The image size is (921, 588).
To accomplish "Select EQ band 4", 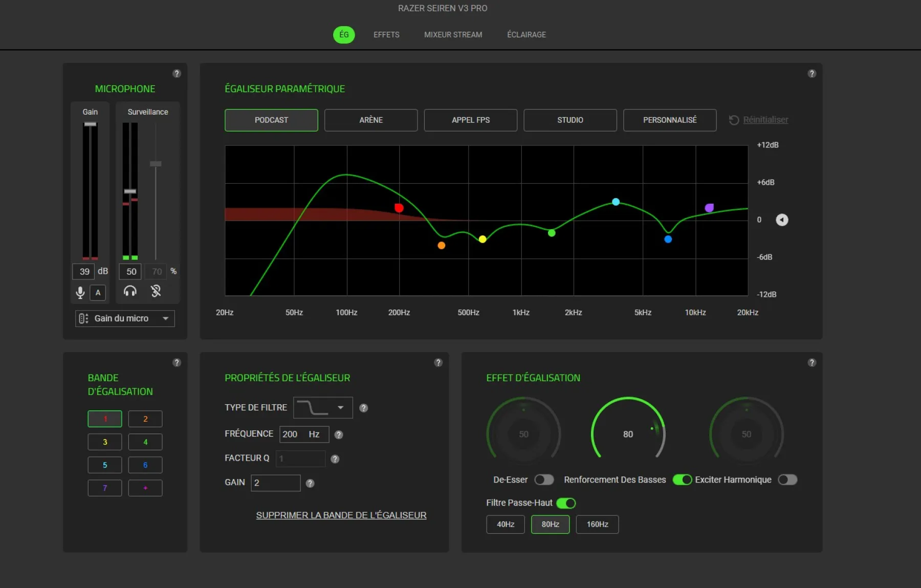I will click(145, 442).
